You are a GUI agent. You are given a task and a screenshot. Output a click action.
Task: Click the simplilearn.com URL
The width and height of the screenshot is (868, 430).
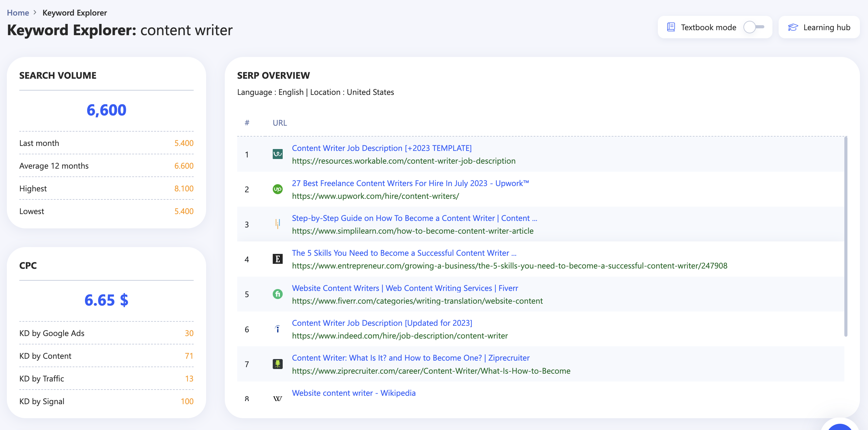(413, 231)
